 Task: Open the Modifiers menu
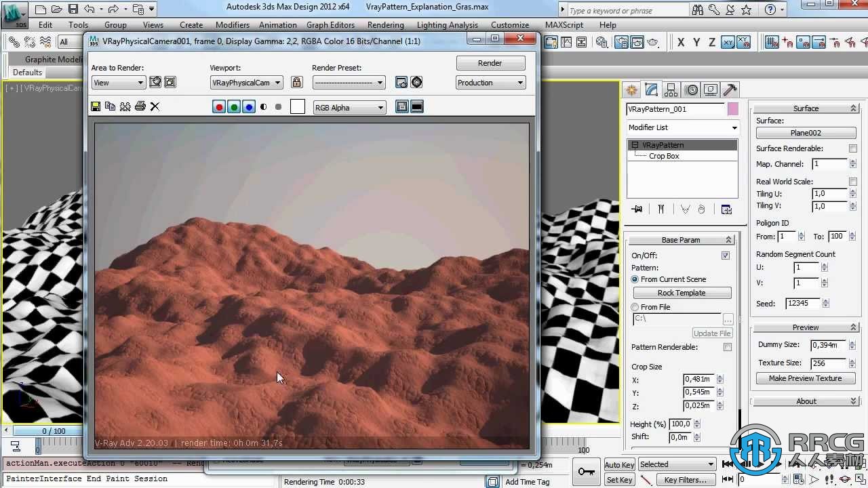(233, 24)
